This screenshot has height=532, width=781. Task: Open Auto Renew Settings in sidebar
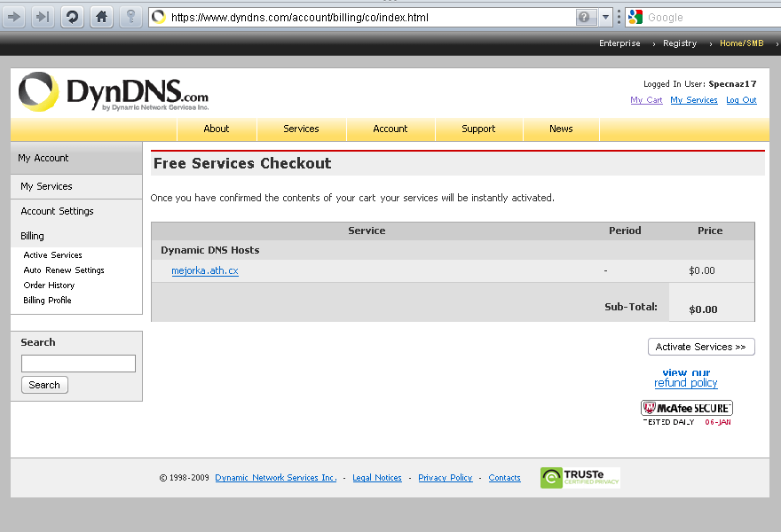64,270
